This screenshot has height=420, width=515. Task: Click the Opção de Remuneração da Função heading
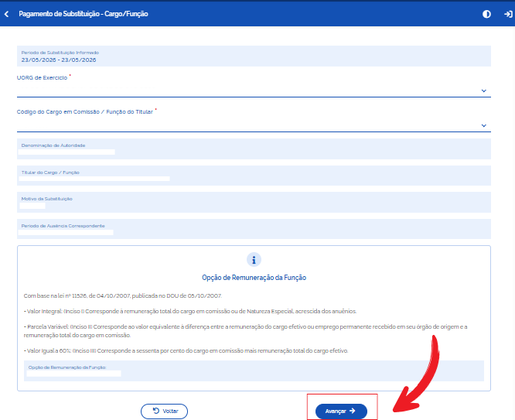(x=254, y=277)
